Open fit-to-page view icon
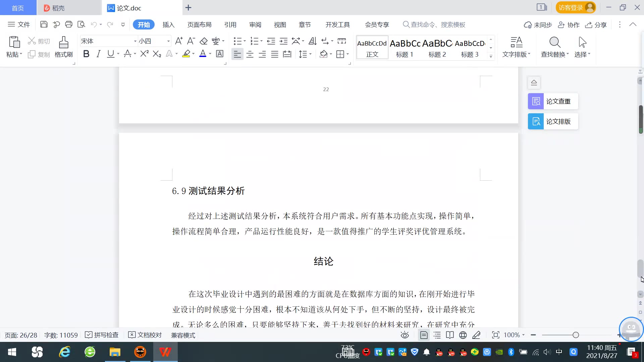Image resolution: width=644 pixels, height=362 pixels. click(x=495, y=335)
